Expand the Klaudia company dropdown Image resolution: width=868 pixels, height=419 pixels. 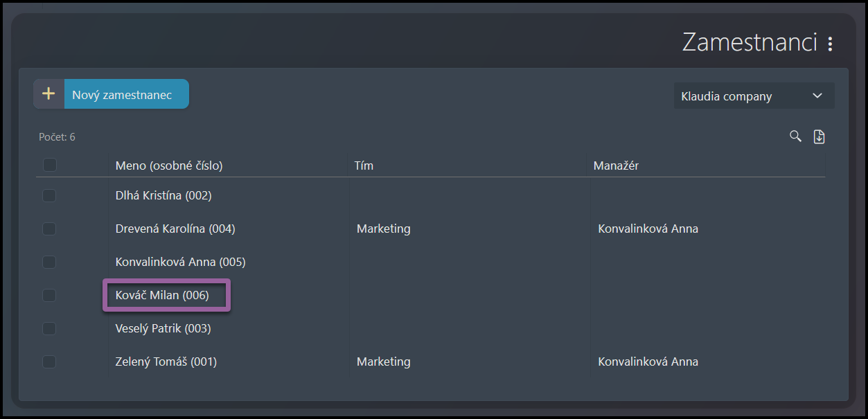pyautogui.click(x=753, y=96)
